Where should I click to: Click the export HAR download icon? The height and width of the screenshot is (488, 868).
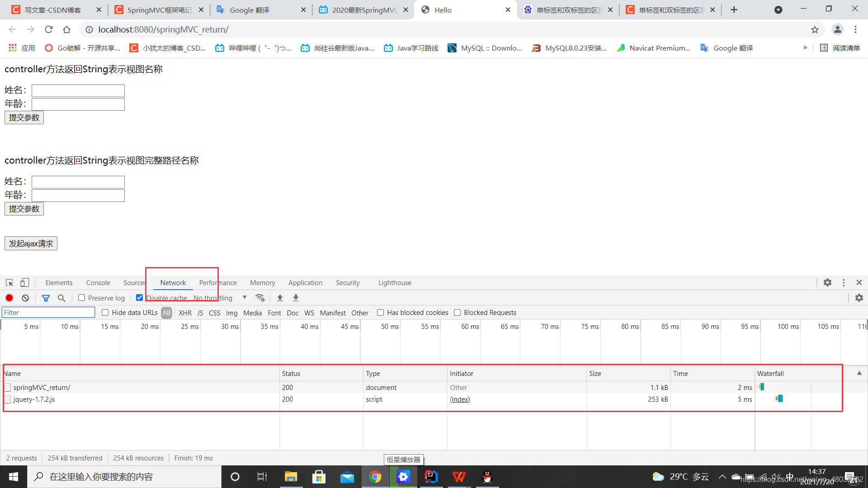pyautogui.click(x=296, y=298)
